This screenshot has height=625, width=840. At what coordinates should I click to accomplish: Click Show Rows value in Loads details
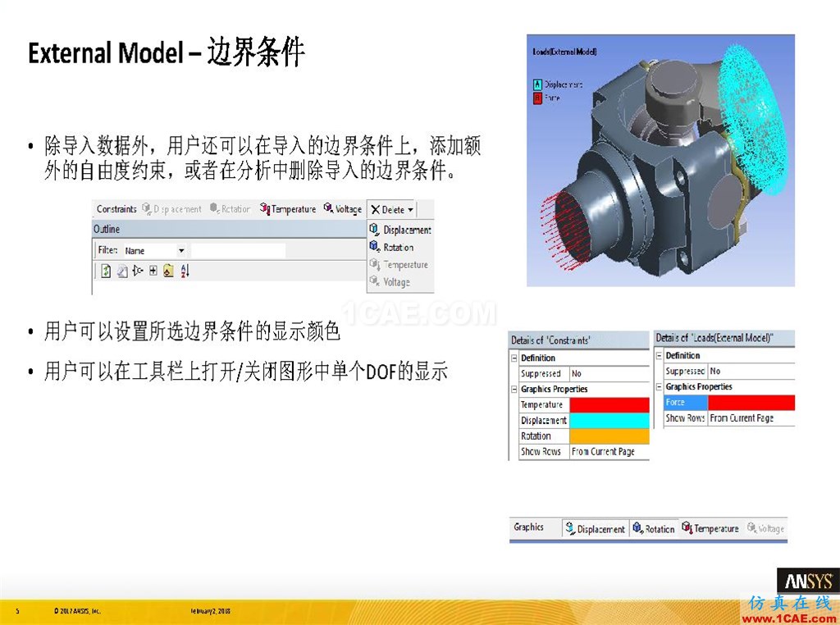pos(751,417)
